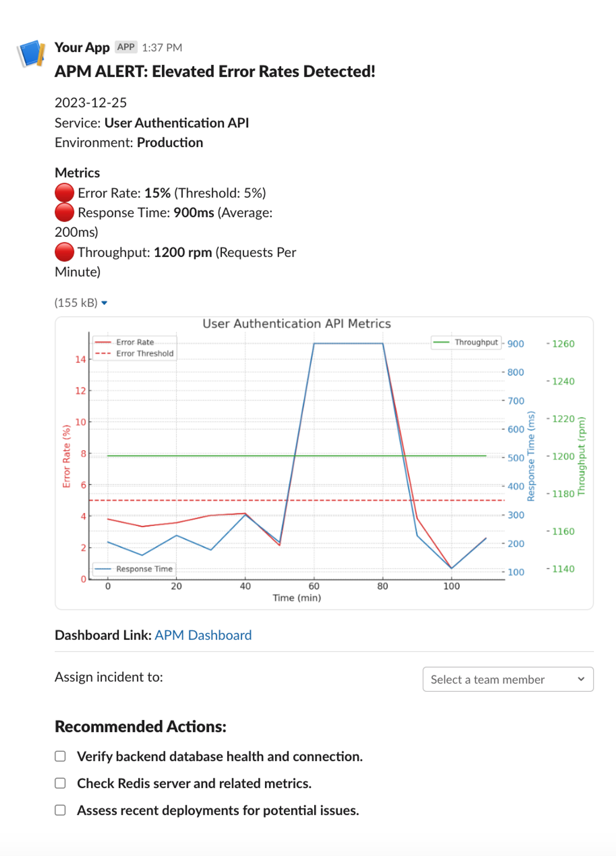Viewport: 616px width, 856px height.
Task: Tick Assess recent deployments checkbox
Action: click(60, 810)
